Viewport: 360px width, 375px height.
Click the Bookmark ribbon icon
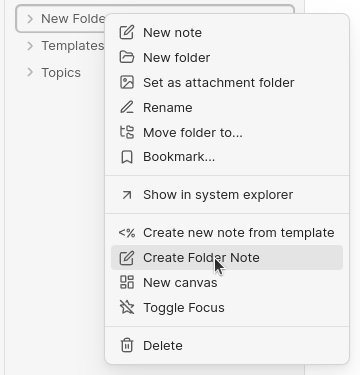[127, 157]
